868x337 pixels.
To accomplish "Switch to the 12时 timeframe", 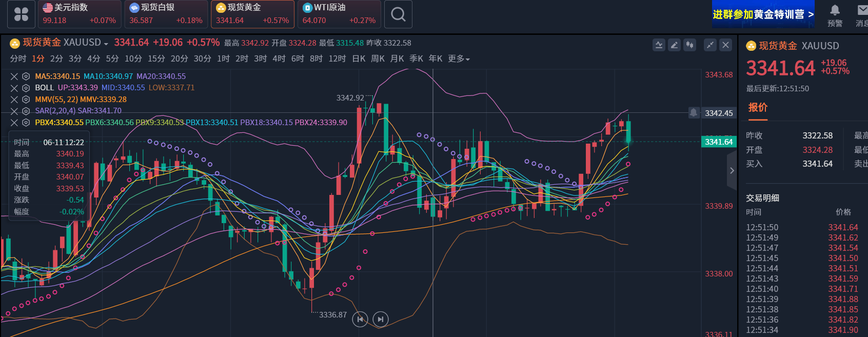I will [337, 59].
